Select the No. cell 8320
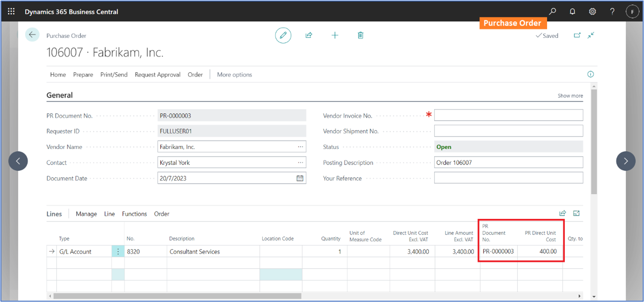Screen dimensions: 644x302 (145, 252)
